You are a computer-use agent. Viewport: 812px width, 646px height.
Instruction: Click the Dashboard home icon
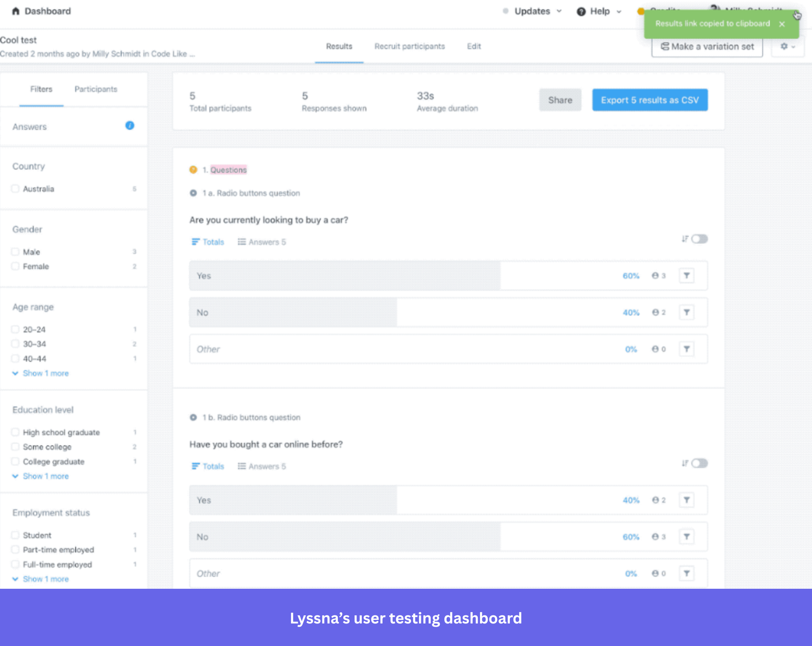[16, 11]
